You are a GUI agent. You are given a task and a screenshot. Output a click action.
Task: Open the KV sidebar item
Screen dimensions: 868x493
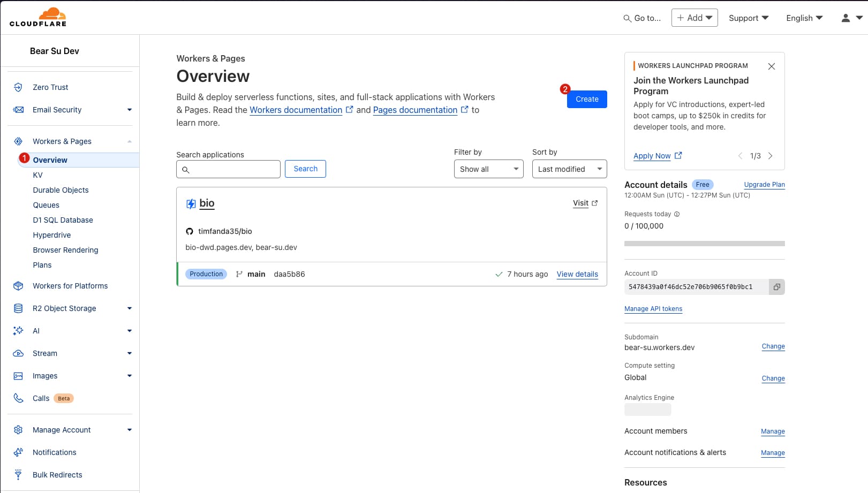point(37,175)
